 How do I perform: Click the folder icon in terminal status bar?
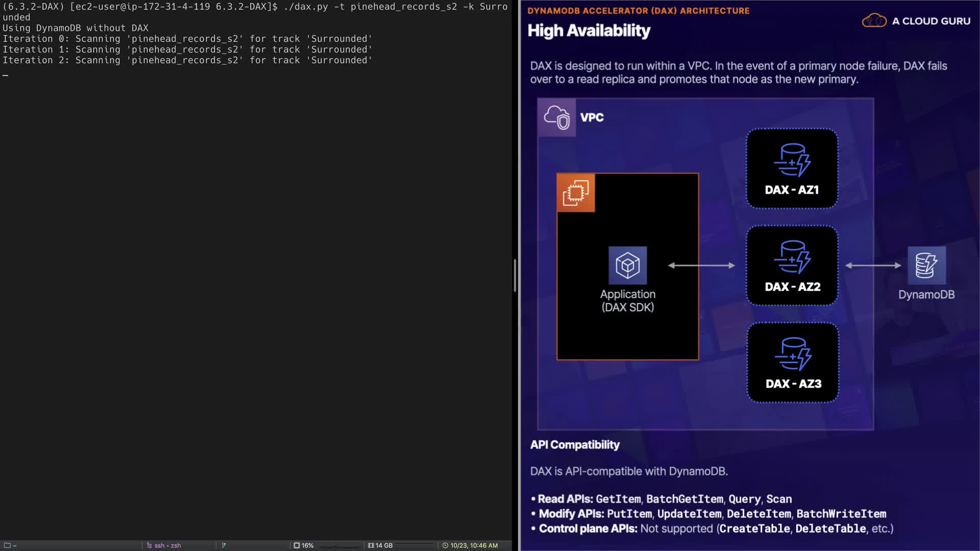pos(7,545)
